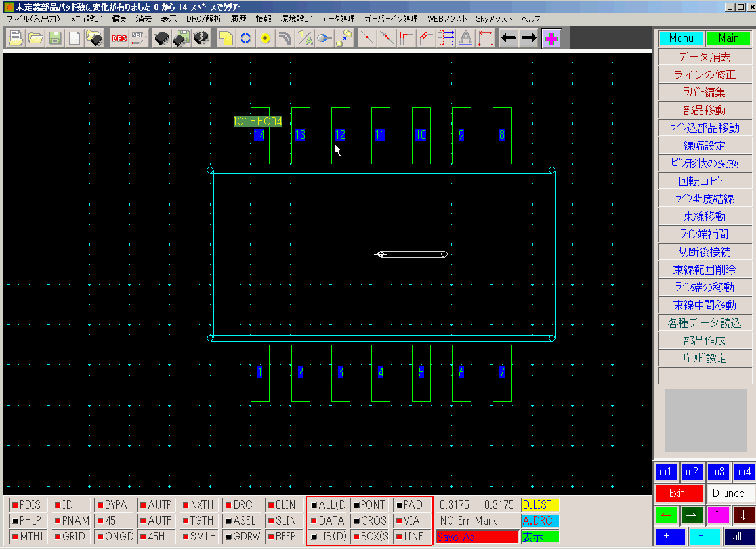The image size is (756, 549).
Task: Open component folder icon with chip
Action: point(94,38)
